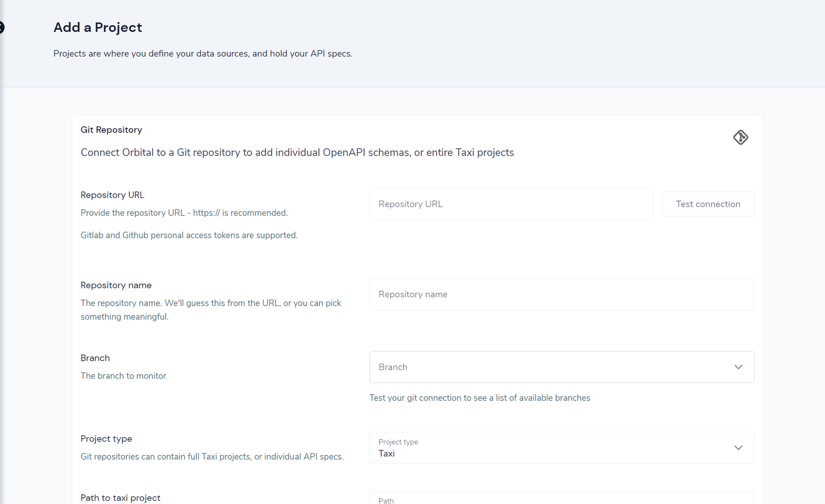Expand the Branch chevron arrow
Screen dimensions: 825x504
[738, 367]
